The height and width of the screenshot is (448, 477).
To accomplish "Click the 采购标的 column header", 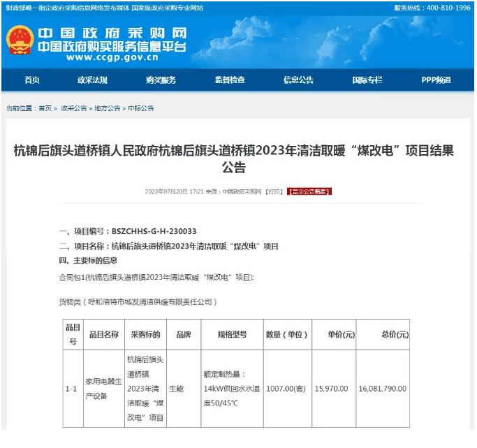I will click(x=145, y=335).
